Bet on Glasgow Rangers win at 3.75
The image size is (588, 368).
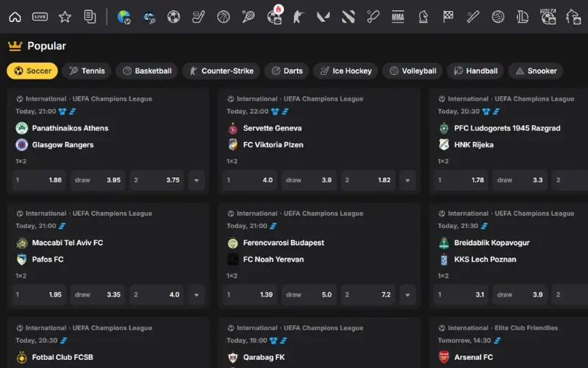click(x=157, y=180)
